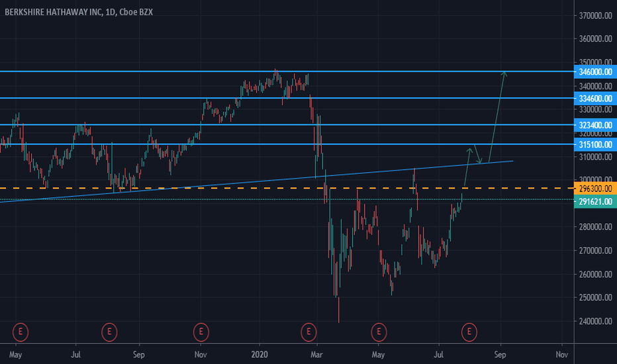Click the 280000.00 price axis value
The height and width of the screenshot is (364, 617).
click(x=595, y=227)
